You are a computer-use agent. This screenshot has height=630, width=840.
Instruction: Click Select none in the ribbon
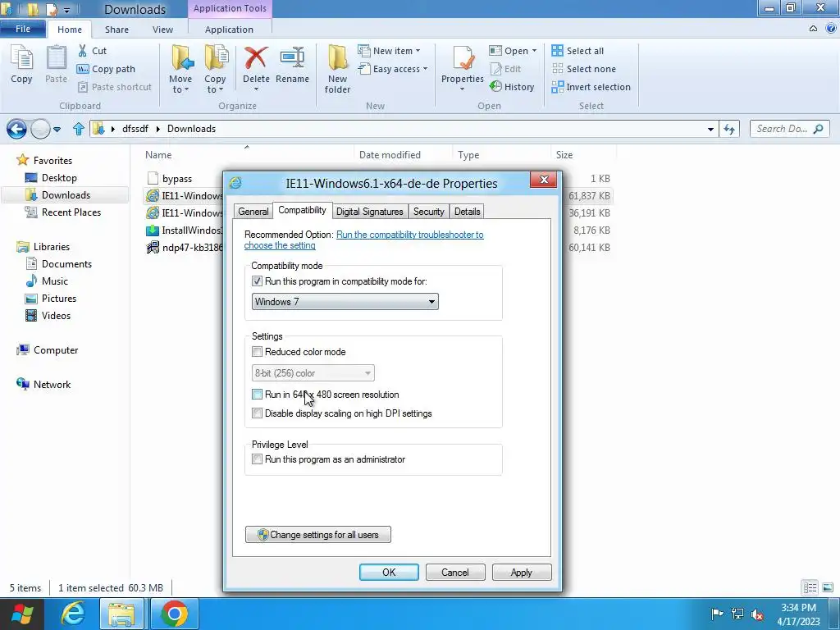pyautogui.click(x=584, y=69)
